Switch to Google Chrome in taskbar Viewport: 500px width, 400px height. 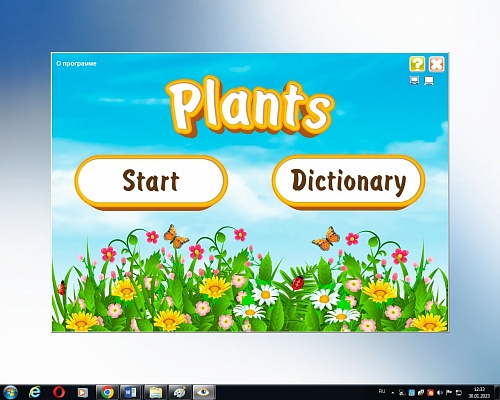point(107,392)
